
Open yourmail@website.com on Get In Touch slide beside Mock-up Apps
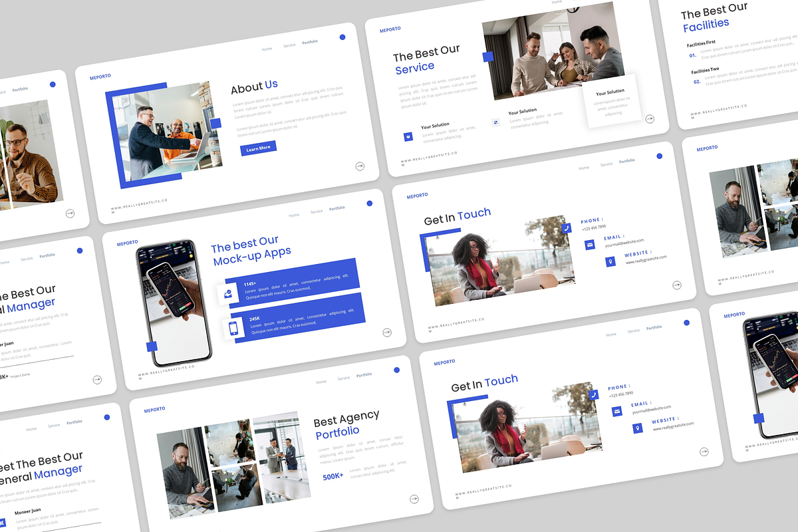click(624, 243)
